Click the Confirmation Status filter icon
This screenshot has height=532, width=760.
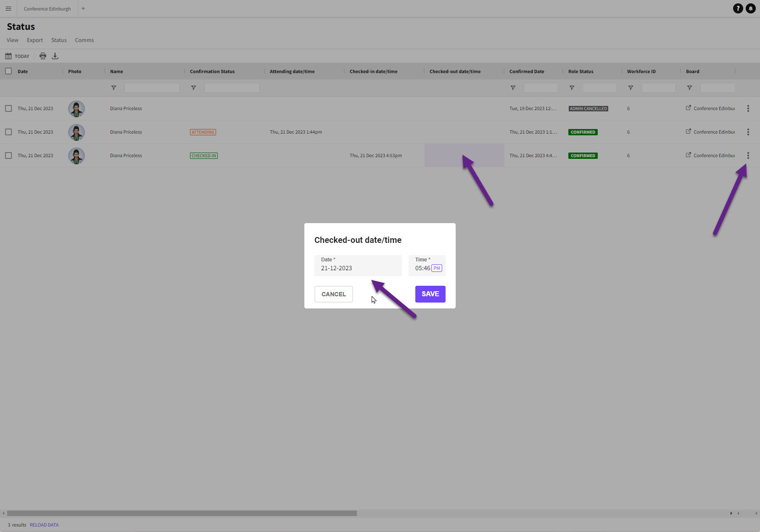point(193,88)
